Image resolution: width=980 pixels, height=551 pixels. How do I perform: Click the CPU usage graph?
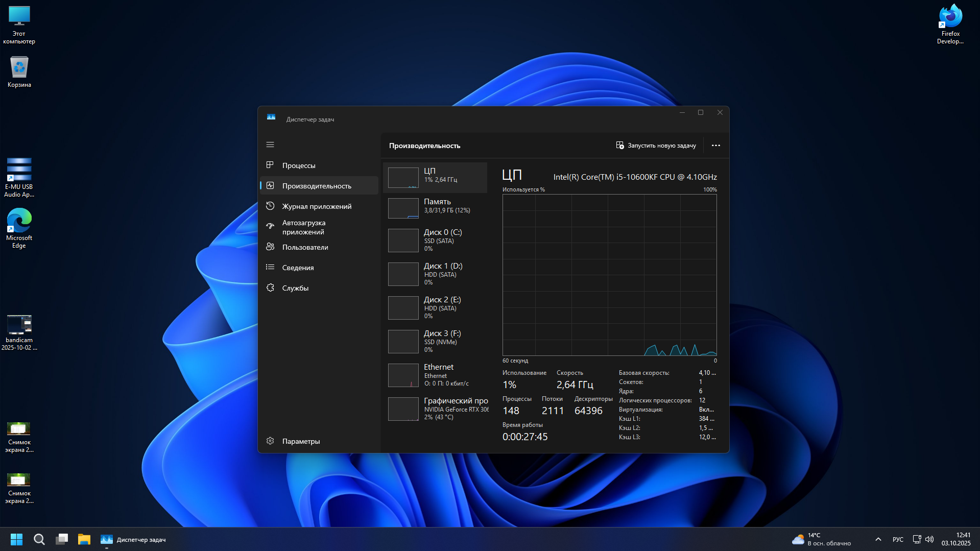(610, 275)
